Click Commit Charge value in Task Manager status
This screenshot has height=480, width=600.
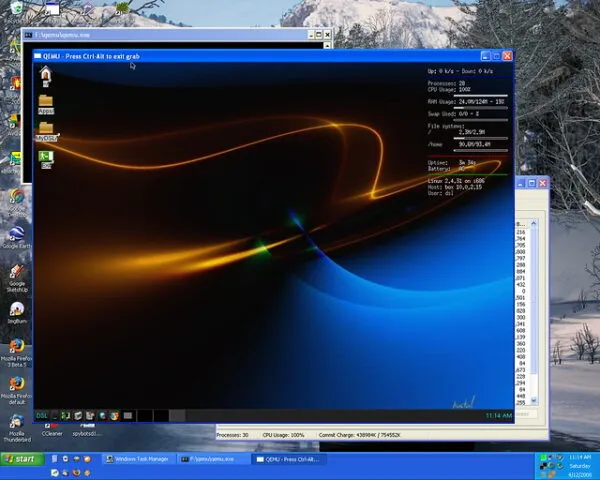pos(360,435)
